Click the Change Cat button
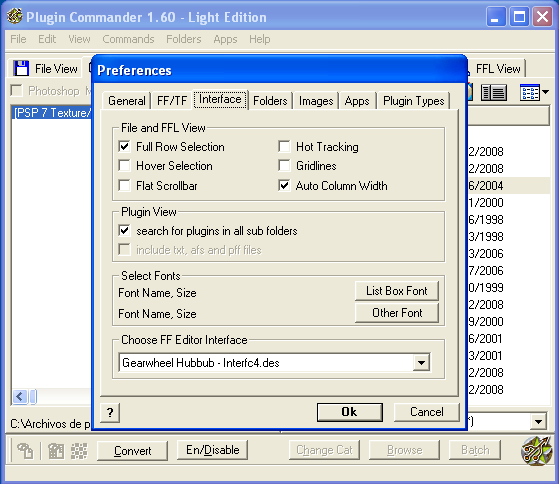Viewport: 559px width, 484px height. [324, 450]
